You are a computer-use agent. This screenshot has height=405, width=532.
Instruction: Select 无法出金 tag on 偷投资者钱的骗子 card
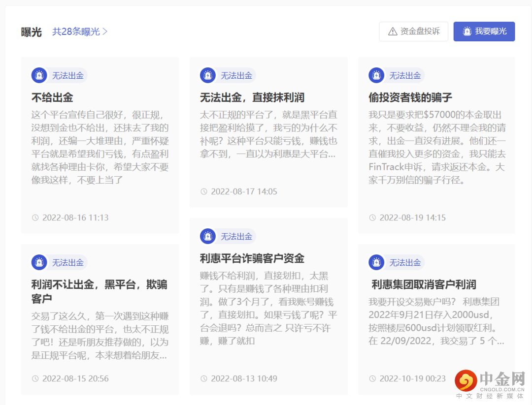pyautogui.click(x=405, y=76)
